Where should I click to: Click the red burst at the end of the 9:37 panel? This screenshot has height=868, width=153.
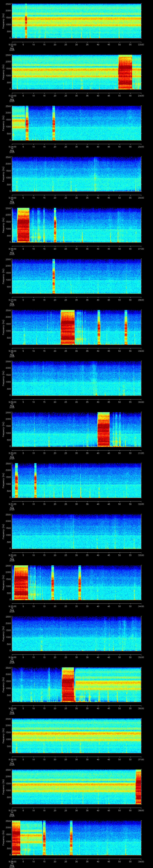point(139,787)
